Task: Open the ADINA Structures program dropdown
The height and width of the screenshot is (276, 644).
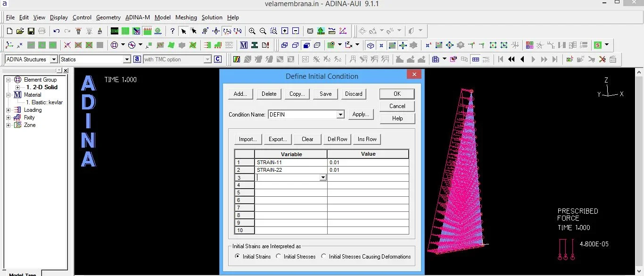Action: coord(54,59)
